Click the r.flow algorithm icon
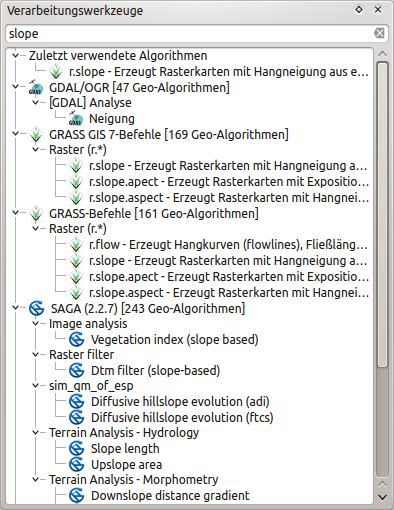 coord(76,245)
